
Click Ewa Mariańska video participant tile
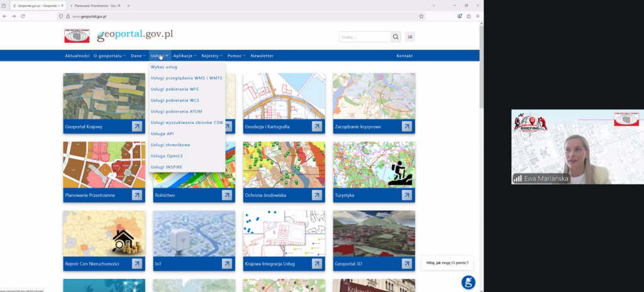tap(577, 147)
